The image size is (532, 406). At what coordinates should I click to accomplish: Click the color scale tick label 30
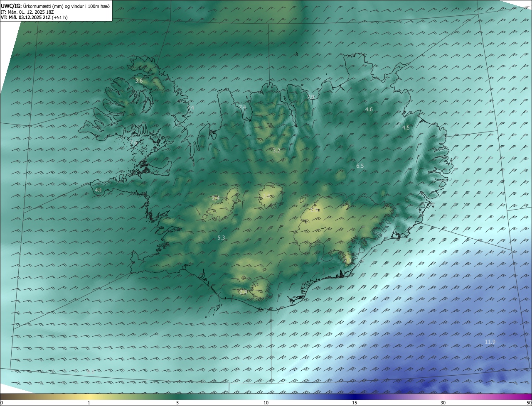(x=443, y=403)
